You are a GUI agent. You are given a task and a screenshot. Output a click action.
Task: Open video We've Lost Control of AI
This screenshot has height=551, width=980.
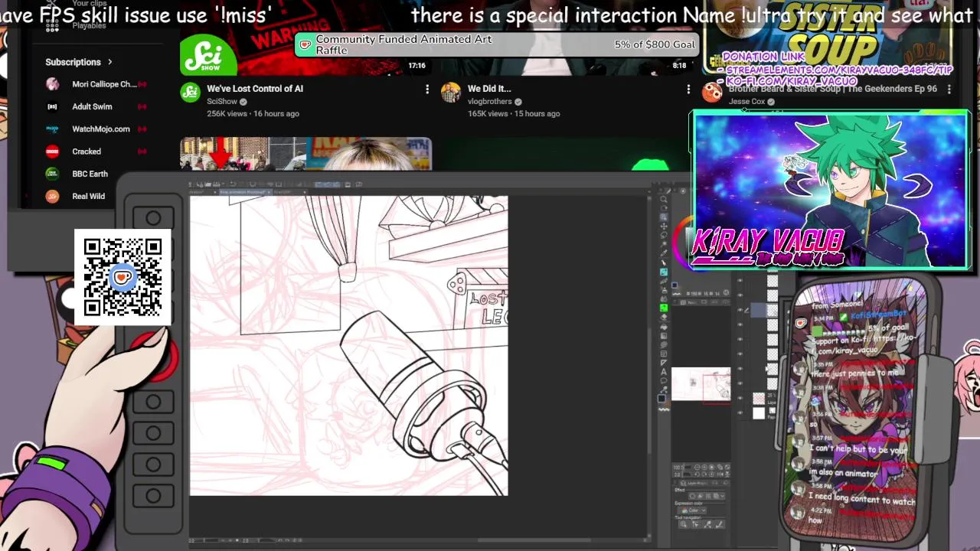[255, 89]
